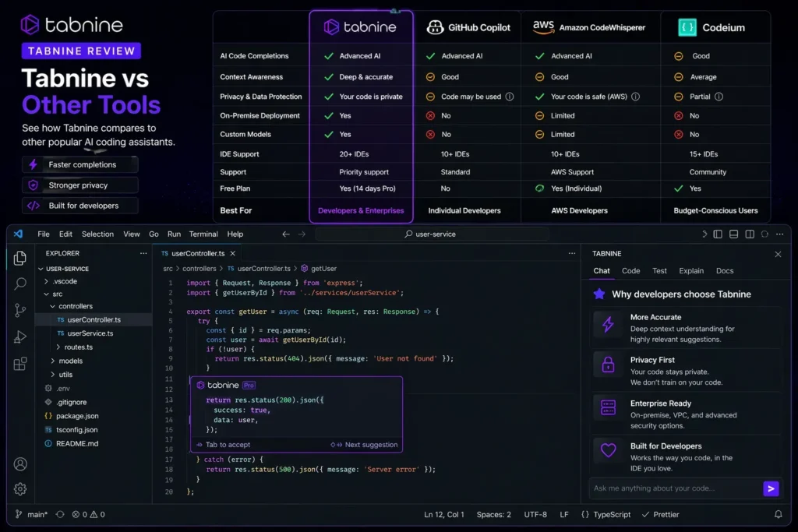
Task: Toggle primary side bar layout icon
Action: point(718,234)
